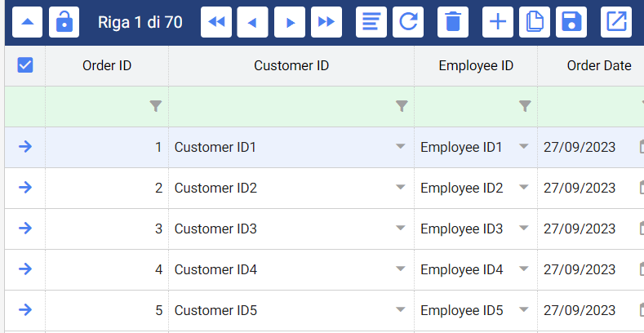Open Customer ID1 dropdown arrow
This screenshot has width=644, height=333.
click(400, 147)
